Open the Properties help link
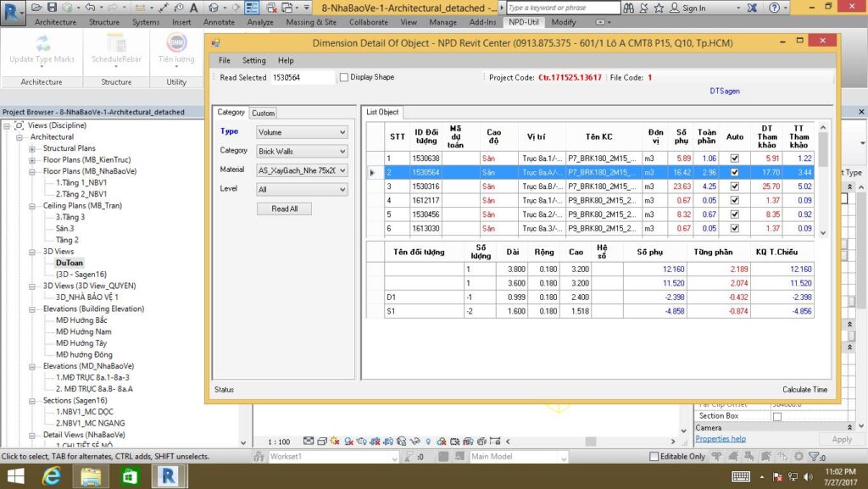Viewport: 868px width, 489px height. coord(721,439)
